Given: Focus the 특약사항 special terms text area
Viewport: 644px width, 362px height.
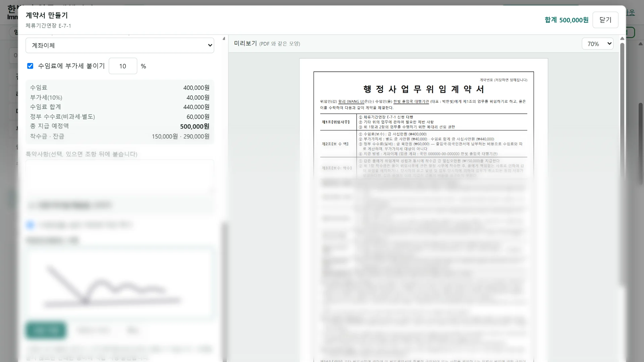Looking at the screenshot, I should tap(120, 177).
